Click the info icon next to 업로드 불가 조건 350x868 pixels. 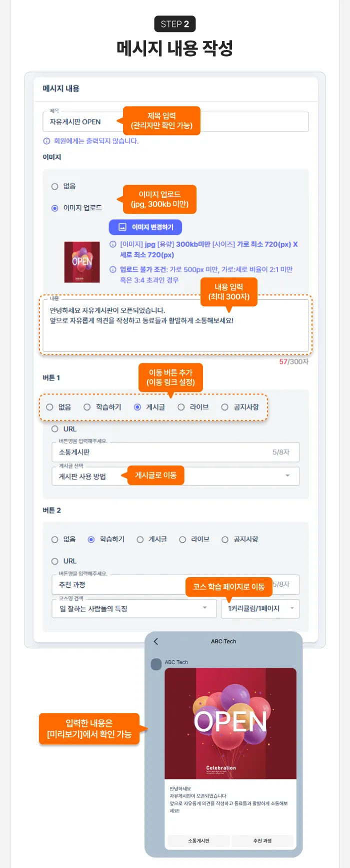click(113, 269)
